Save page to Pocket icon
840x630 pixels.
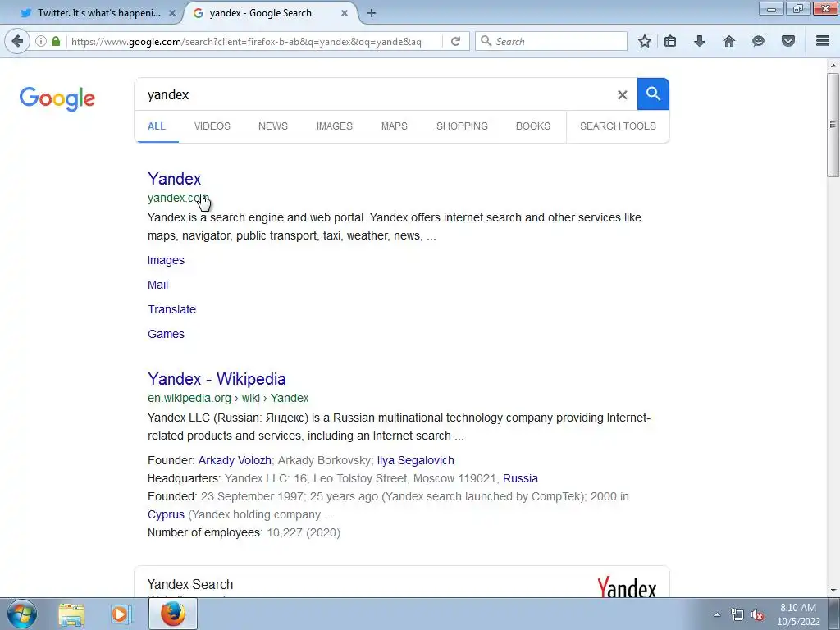pyautogui.click(x=788, y=41)
